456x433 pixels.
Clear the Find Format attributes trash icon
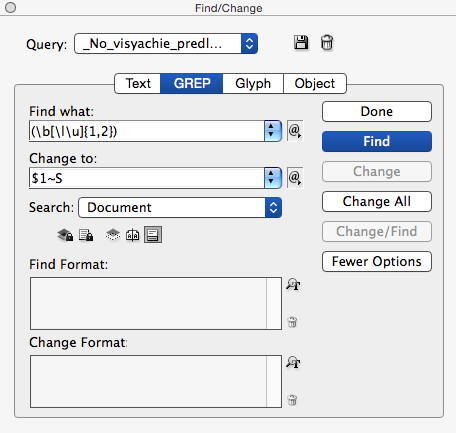[292, 322]
